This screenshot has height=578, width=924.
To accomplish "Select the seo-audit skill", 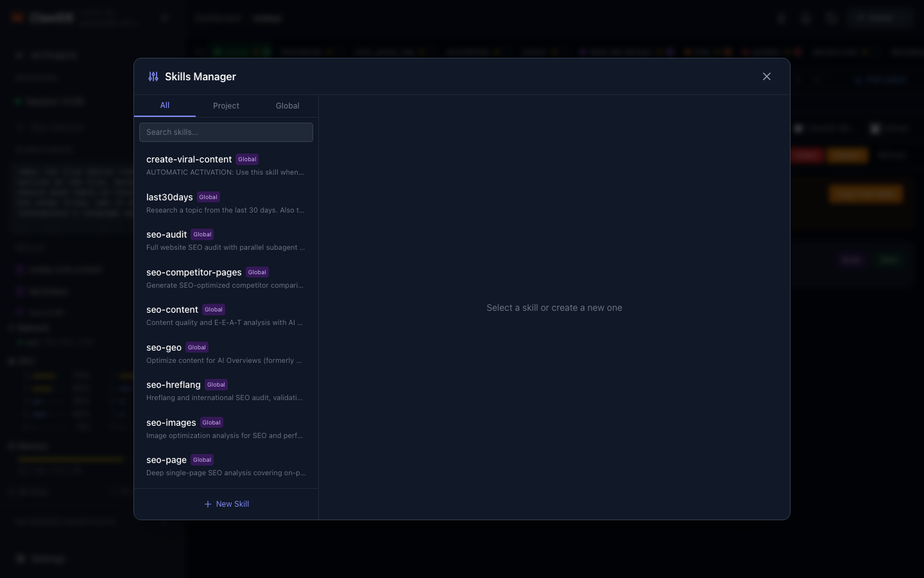I will point(167,234).
